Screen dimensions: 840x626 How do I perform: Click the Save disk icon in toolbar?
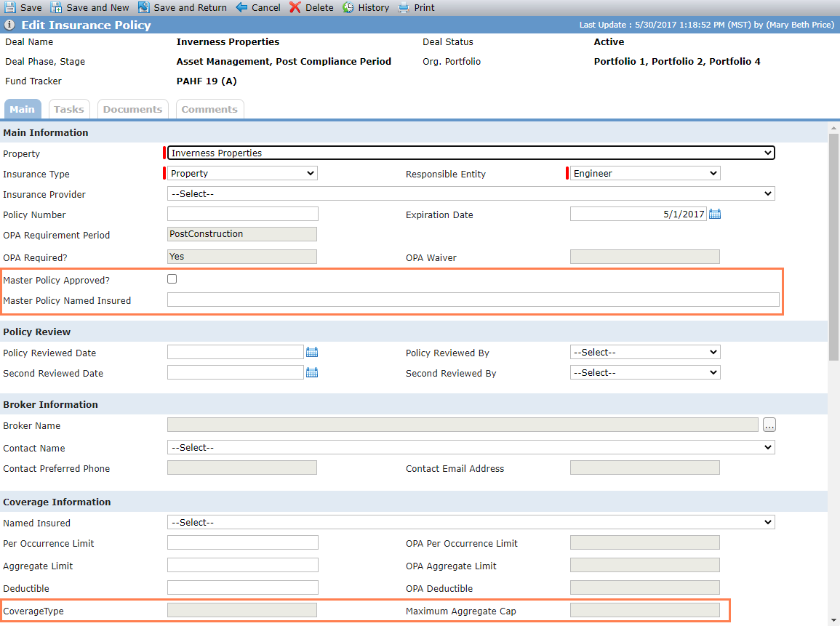[10, 7]
